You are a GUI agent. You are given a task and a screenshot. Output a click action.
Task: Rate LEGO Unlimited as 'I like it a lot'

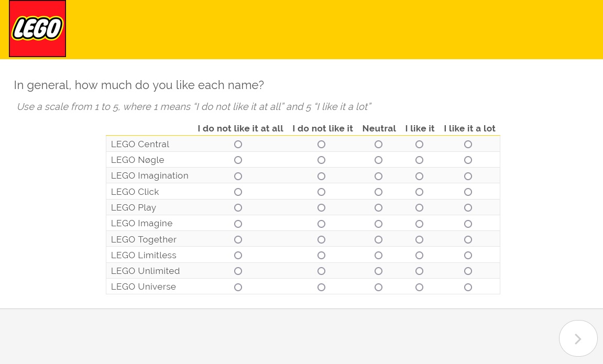468,271
